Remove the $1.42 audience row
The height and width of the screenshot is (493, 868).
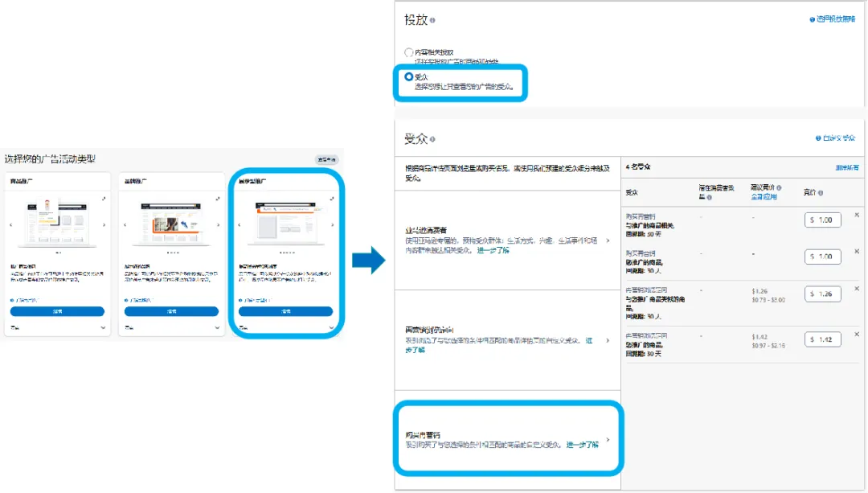coord(857,334)
